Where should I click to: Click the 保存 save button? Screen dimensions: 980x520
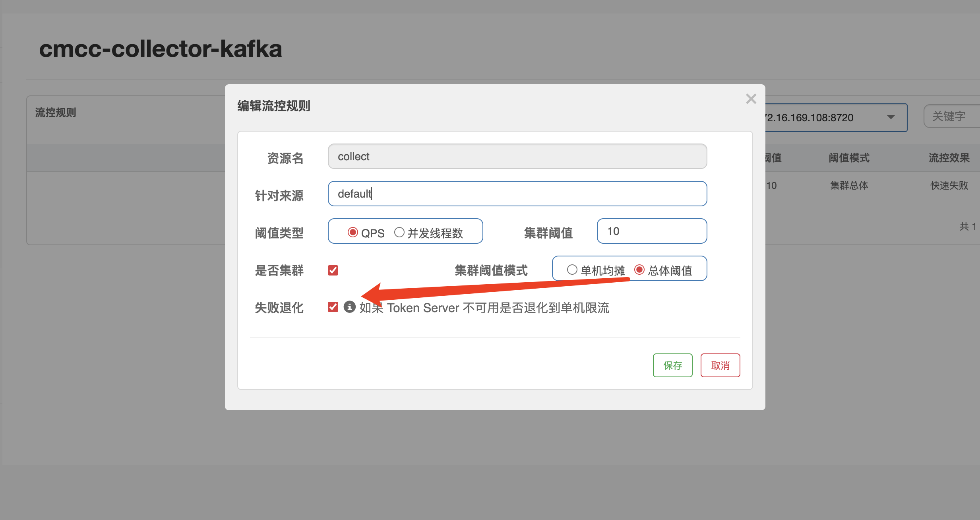tap(672, 365)
